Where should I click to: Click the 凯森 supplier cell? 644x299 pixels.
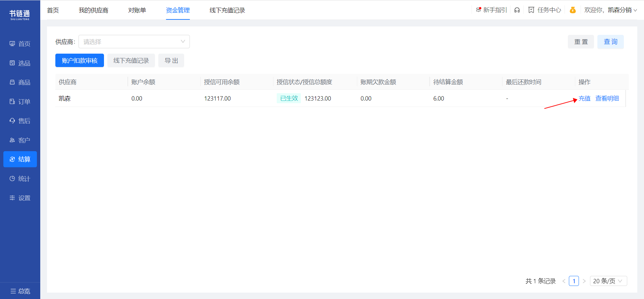pos(65,99)
